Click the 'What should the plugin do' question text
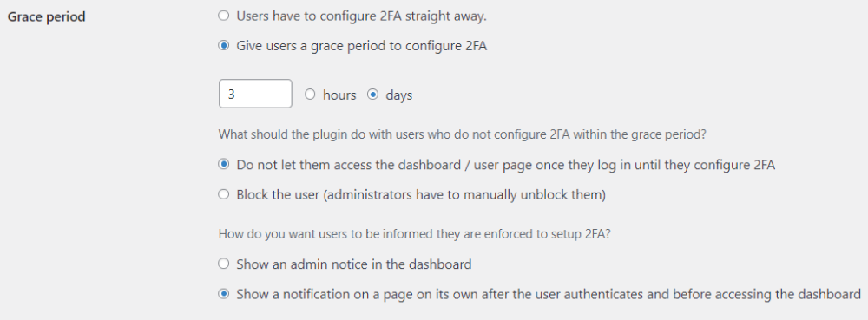 click(x=463, y=134)
